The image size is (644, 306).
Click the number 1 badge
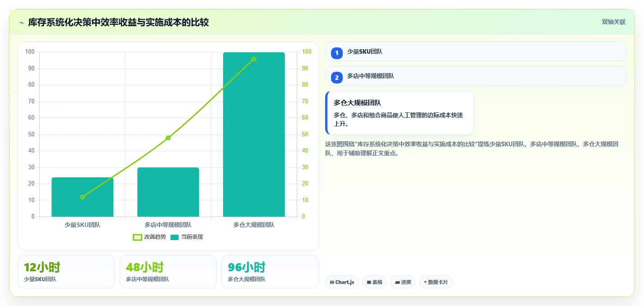(337, 53)
